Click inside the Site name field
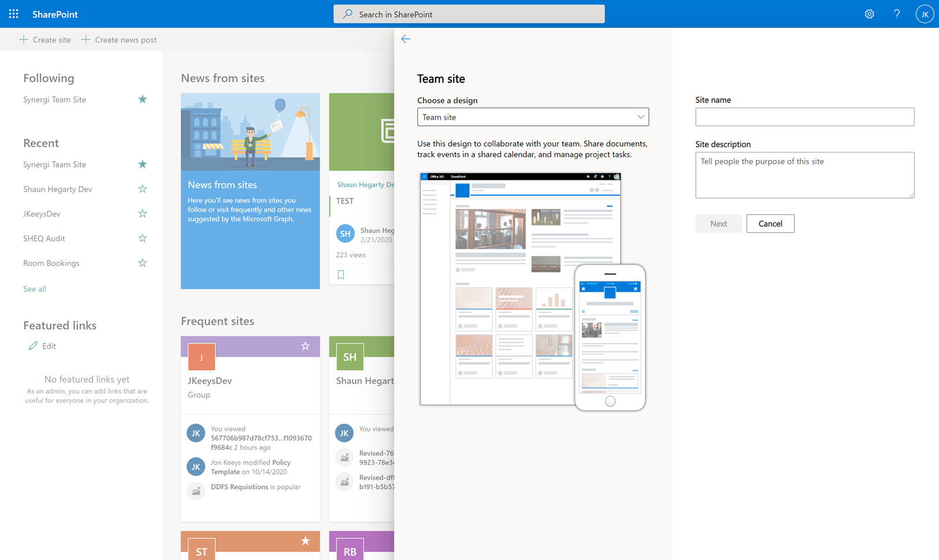This screenshot has width=939, height=560. (x=804, y=117)
